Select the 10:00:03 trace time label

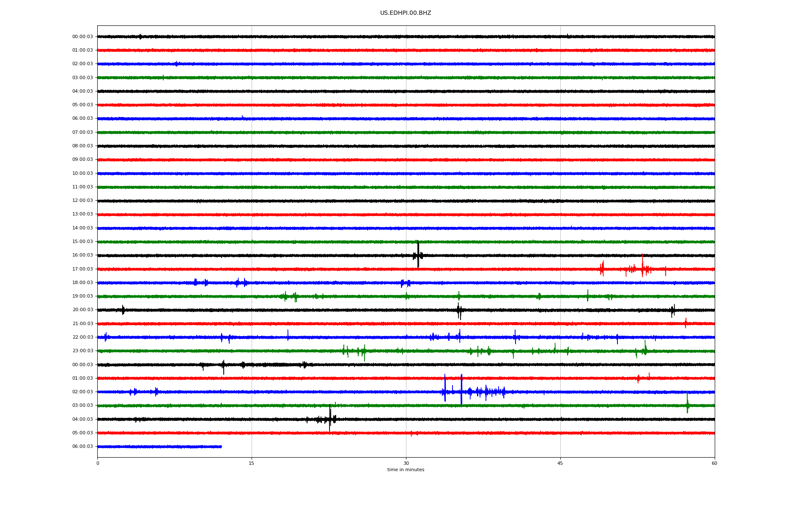point(82,174)
